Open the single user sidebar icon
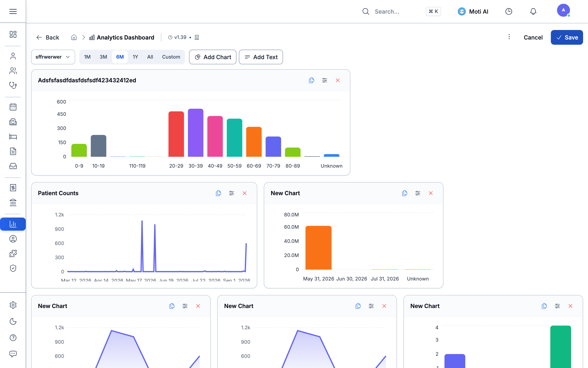This screenshot has width=588, height=368. (x=13, y=56)
